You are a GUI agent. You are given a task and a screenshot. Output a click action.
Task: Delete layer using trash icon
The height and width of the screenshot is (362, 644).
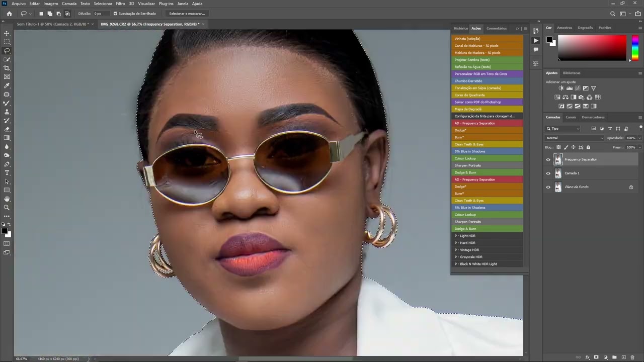[x=632, y=357]
